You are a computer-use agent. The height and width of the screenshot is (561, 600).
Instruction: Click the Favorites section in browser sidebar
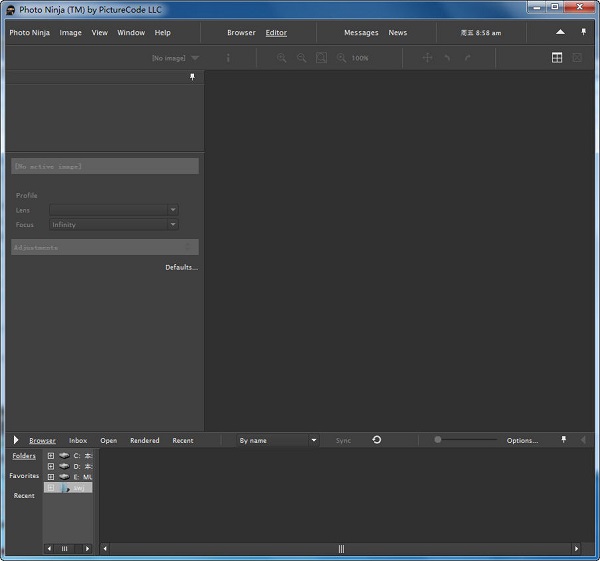point(24,476)
